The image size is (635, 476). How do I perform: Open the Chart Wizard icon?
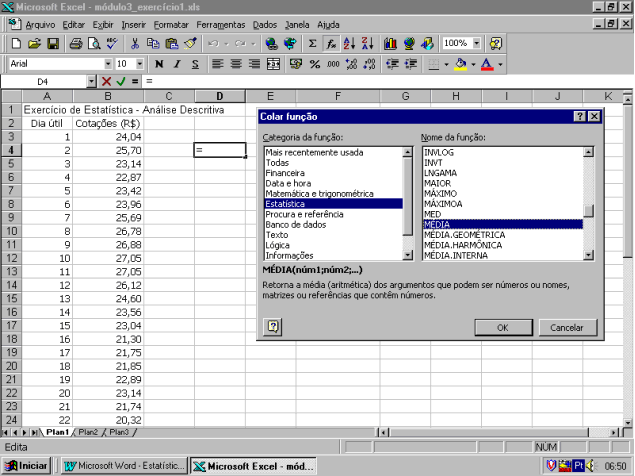pyautogui.click(x=389, y=44)
